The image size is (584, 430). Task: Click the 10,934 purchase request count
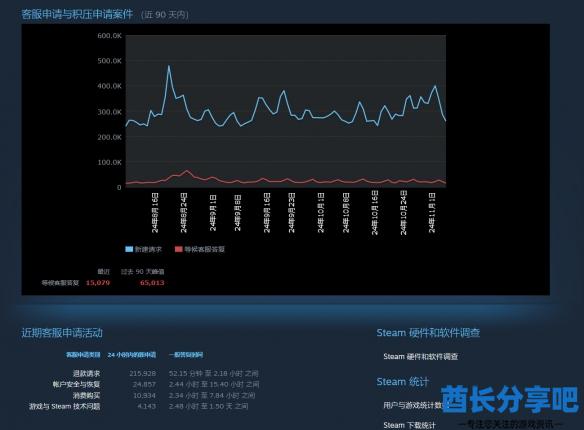[x=145, y=395]
